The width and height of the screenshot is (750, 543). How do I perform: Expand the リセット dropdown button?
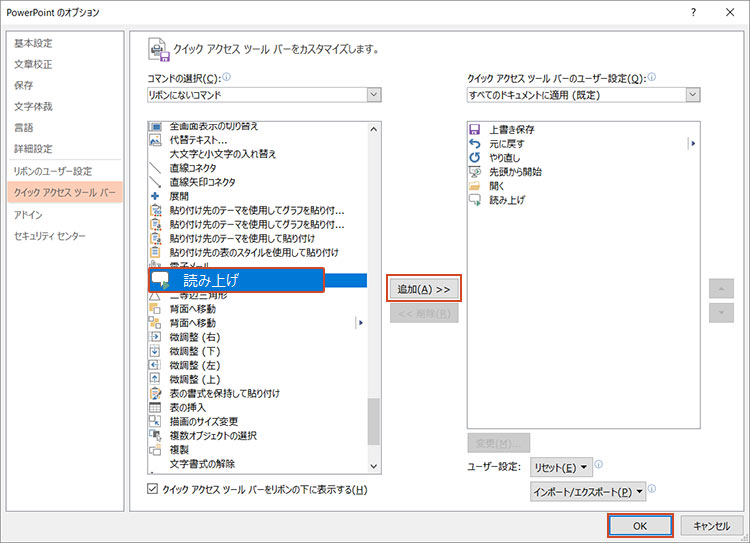pos(561,467)
